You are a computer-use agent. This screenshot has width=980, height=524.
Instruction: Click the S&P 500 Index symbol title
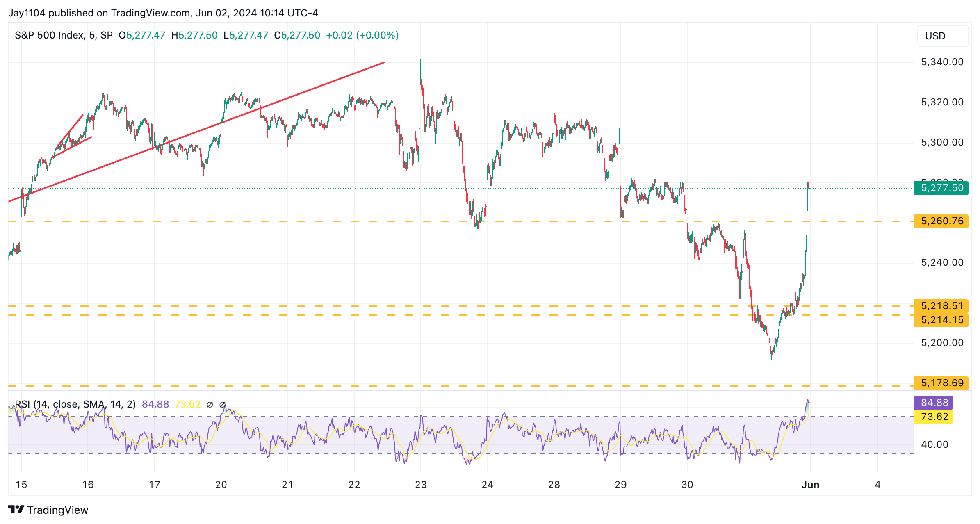coord(49,35)
